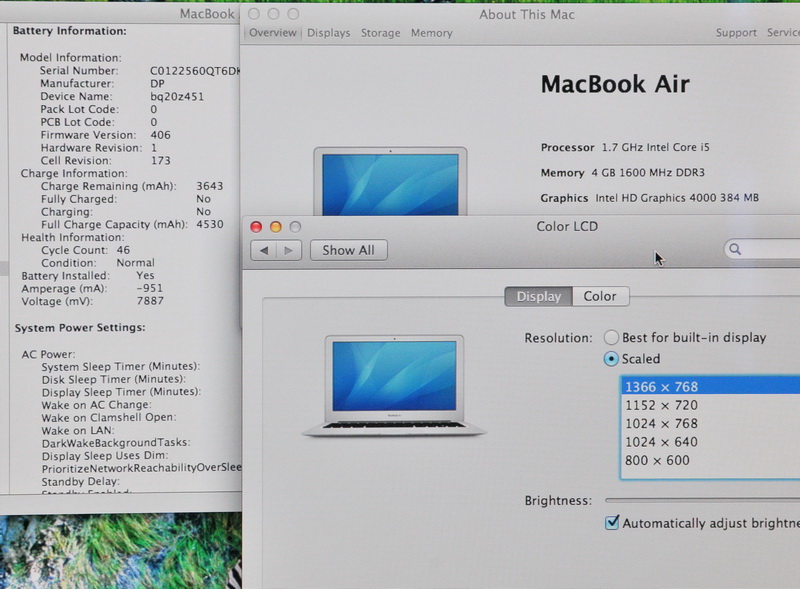Viewport: 800px width, 589px height.
Task: Click the Show All button
Action: [x=348, y=250]
